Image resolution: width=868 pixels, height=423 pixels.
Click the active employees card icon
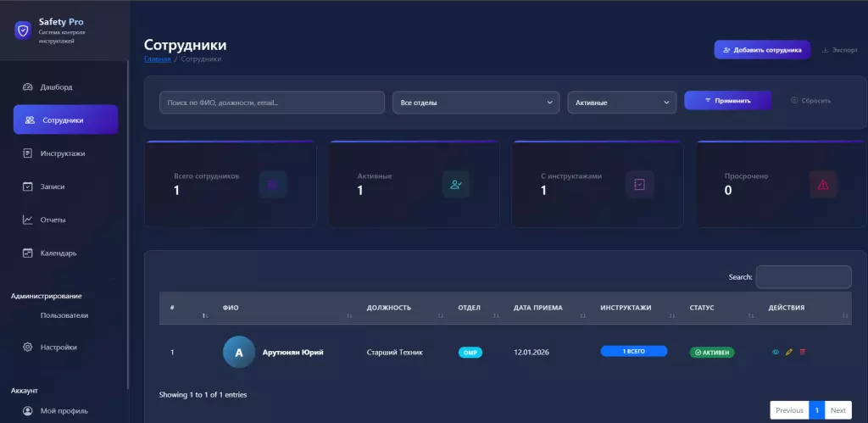(455, 185)
